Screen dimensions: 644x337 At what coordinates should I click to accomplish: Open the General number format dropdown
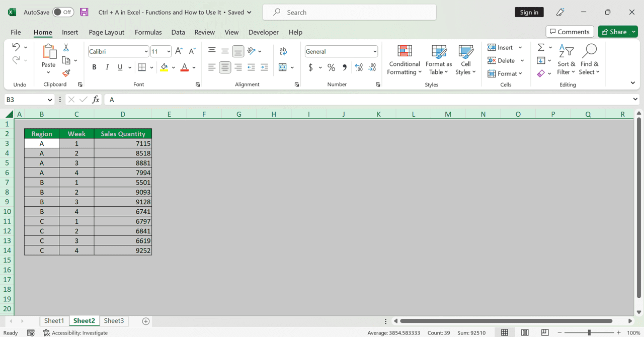[375, 51]
